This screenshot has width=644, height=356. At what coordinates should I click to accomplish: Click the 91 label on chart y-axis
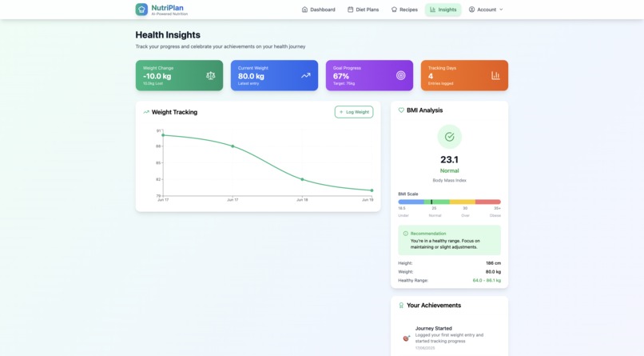[x=158, y=130]
